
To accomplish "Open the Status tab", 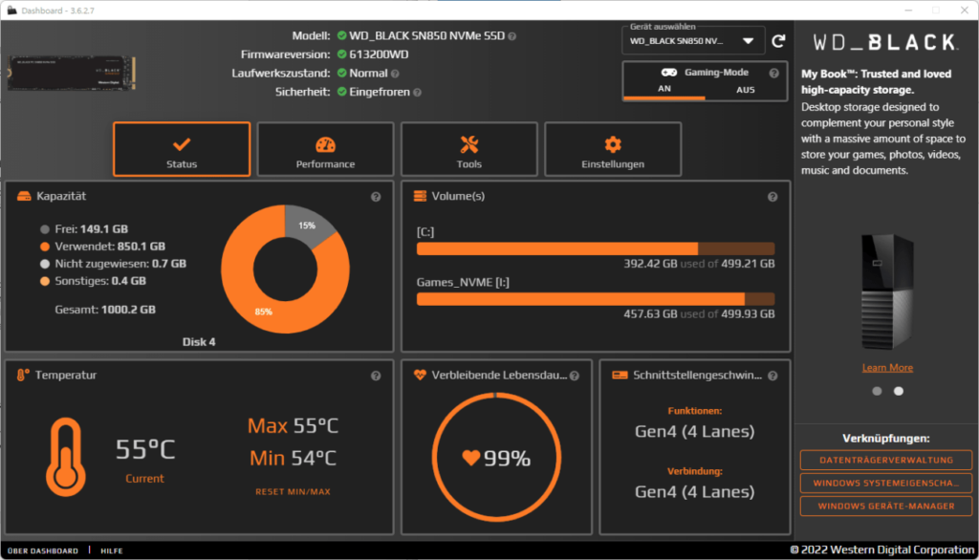I will [182, 149].
